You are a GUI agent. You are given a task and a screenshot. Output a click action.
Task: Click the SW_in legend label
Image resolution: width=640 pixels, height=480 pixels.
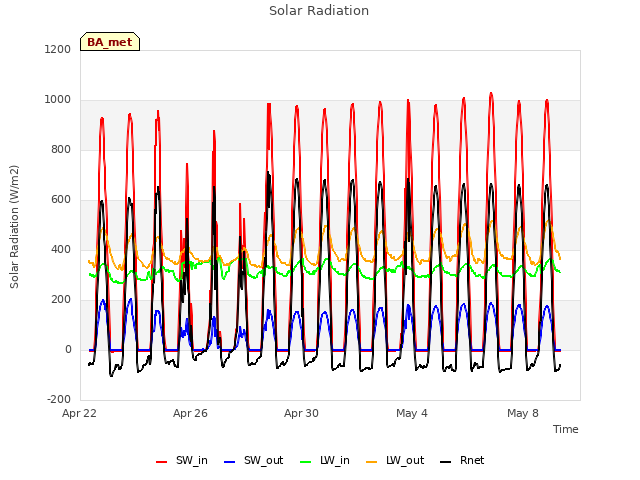[x=191, y=460]
